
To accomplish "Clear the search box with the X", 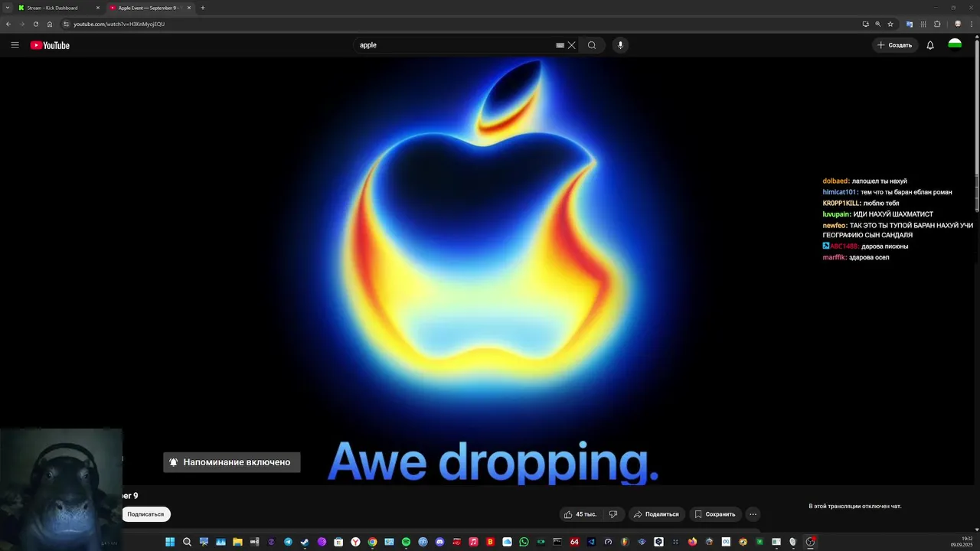I will [x=571, y=45].
